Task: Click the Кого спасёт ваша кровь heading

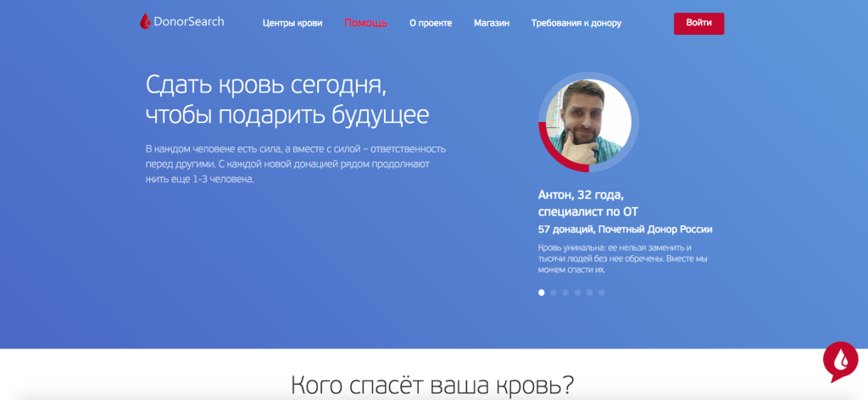Action: 432,386
